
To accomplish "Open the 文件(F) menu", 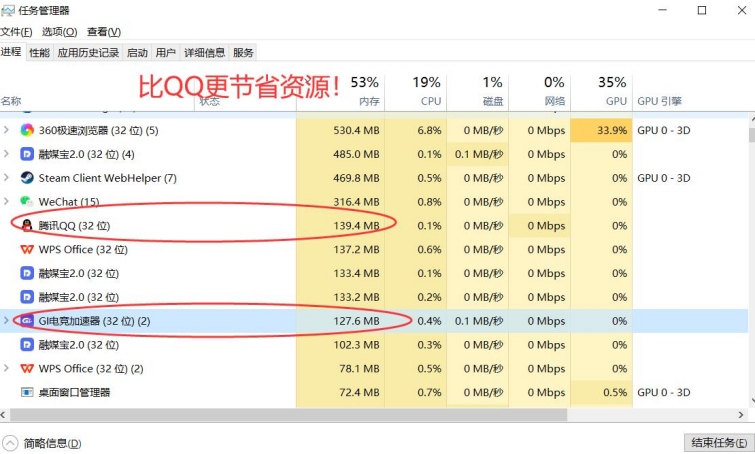I will 16,32.
